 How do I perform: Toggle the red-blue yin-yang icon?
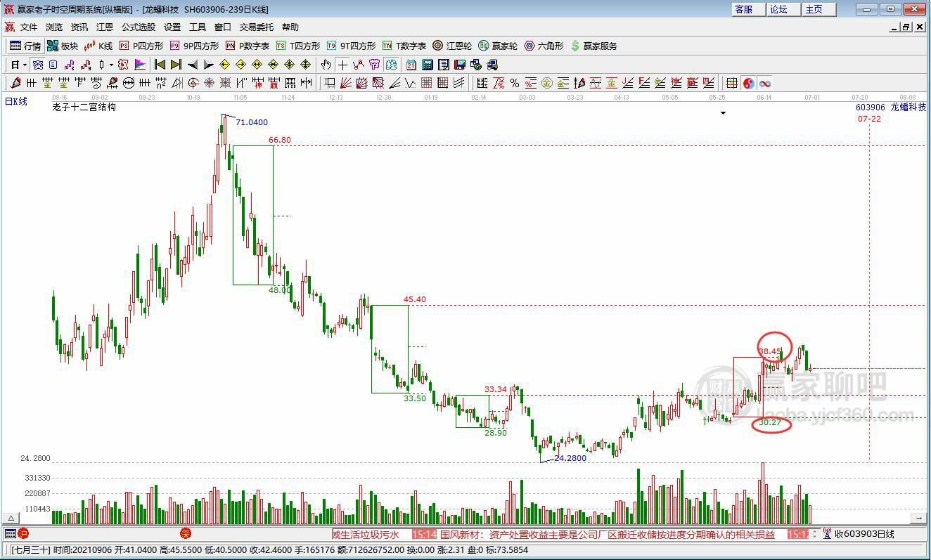tap(749, 83)
